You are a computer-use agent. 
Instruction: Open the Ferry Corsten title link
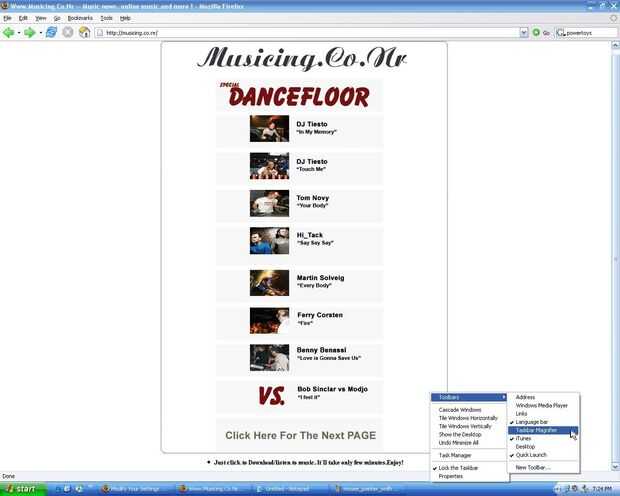[x=320, y=315]
